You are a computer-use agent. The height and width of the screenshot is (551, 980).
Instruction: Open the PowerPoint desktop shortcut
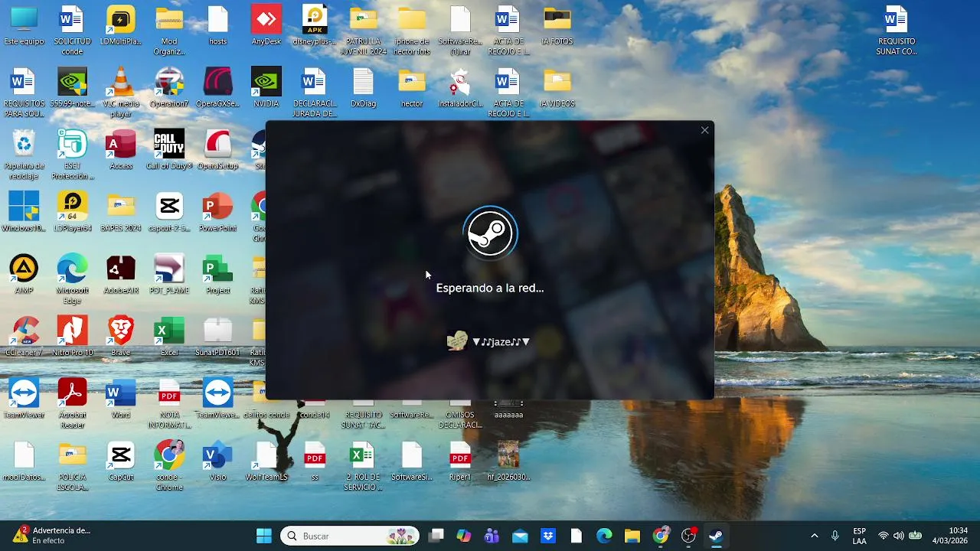point(218,212)
